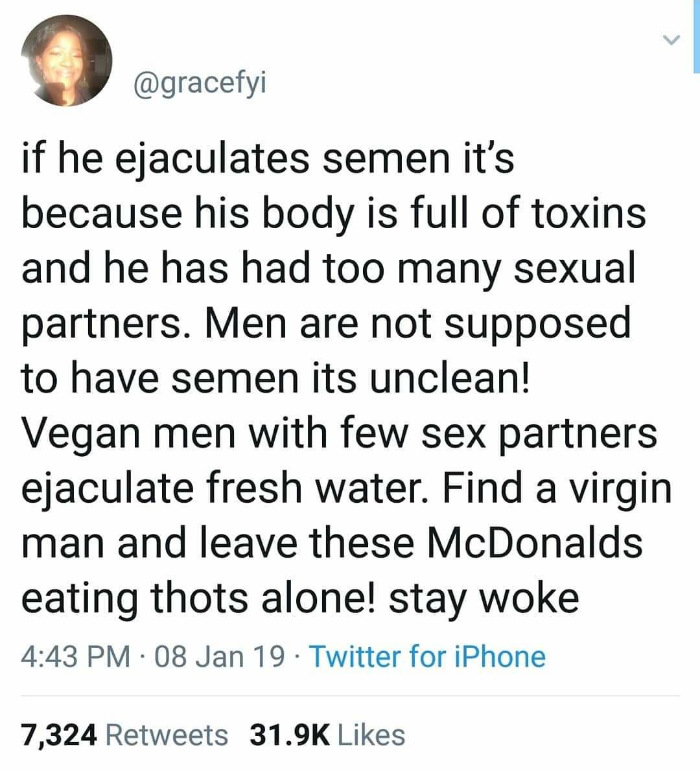Open the tweet options chevron menu

point(671,40)
